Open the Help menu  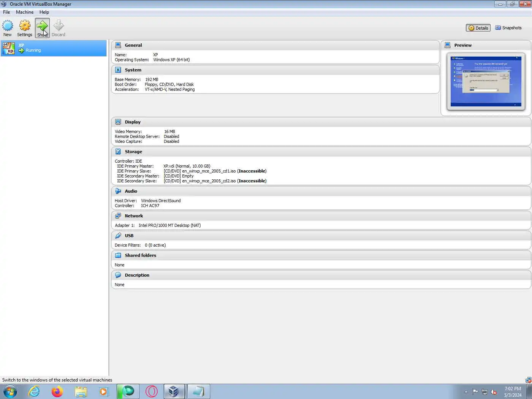44,12
